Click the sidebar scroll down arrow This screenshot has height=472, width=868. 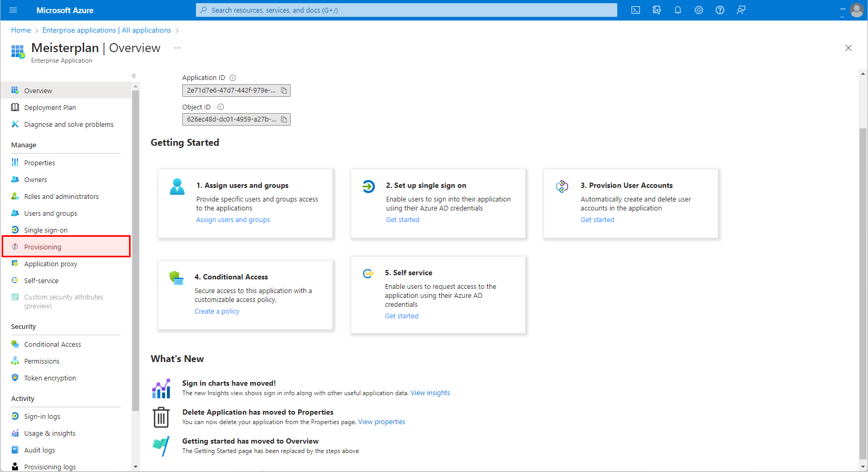point(135,466)
